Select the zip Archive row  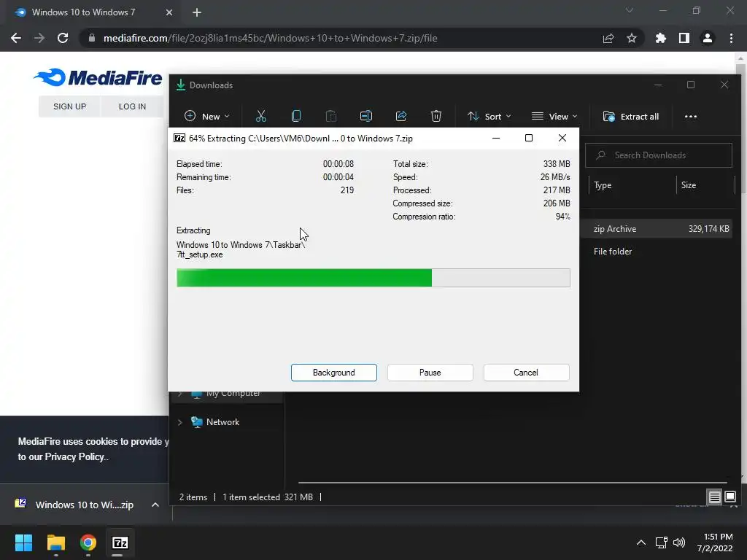tap(656, 229)
